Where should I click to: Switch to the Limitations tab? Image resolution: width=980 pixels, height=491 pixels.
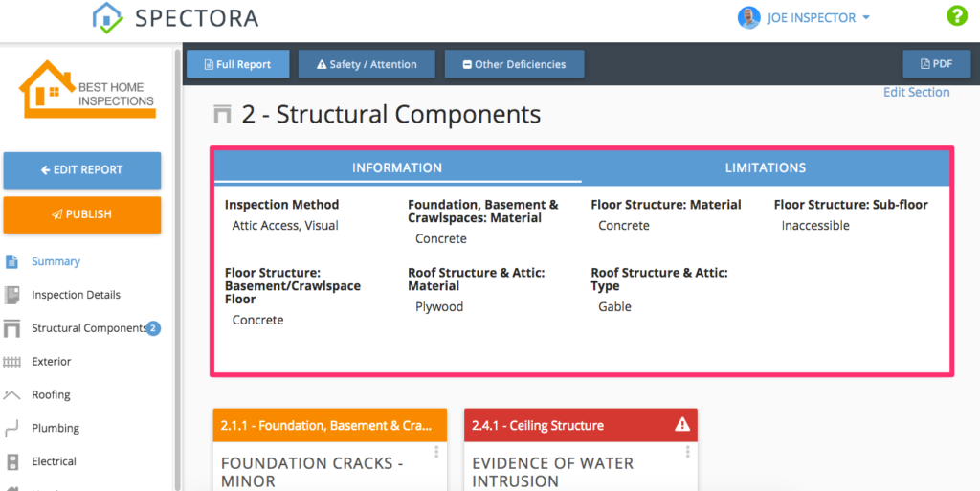[765, 167]
